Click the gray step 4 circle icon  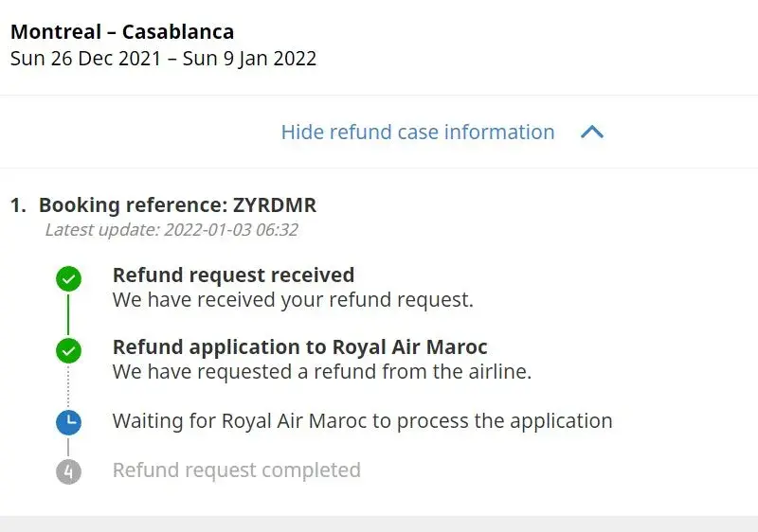click(68, 470)
